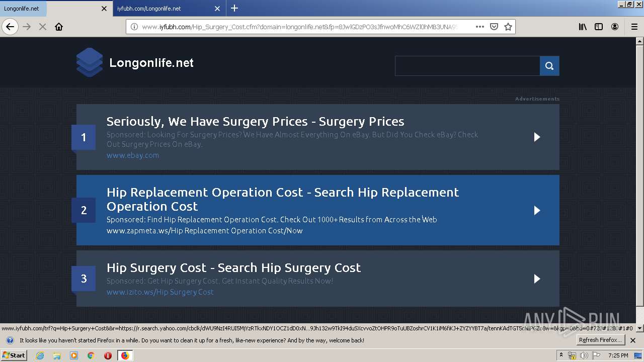
Task: Open the Firefox hamburger menu
Action: click(634, 27)
